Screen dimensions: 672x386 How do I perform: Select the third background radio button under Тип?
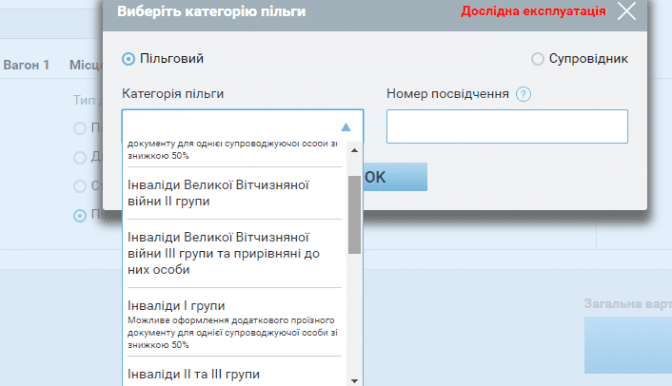tap(80, 186)
